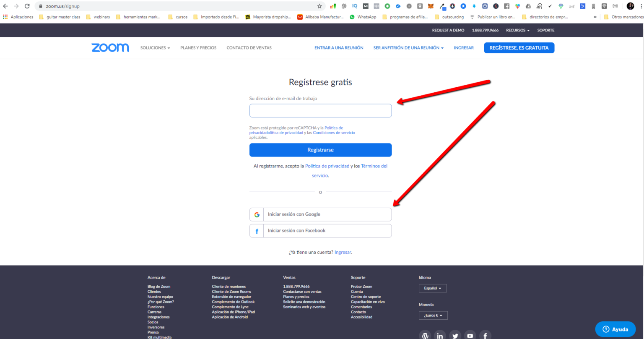This screenshot has width=644, height=339.
Task: Click the Ingresar link below sign-in options
Action: click(343, 253)
